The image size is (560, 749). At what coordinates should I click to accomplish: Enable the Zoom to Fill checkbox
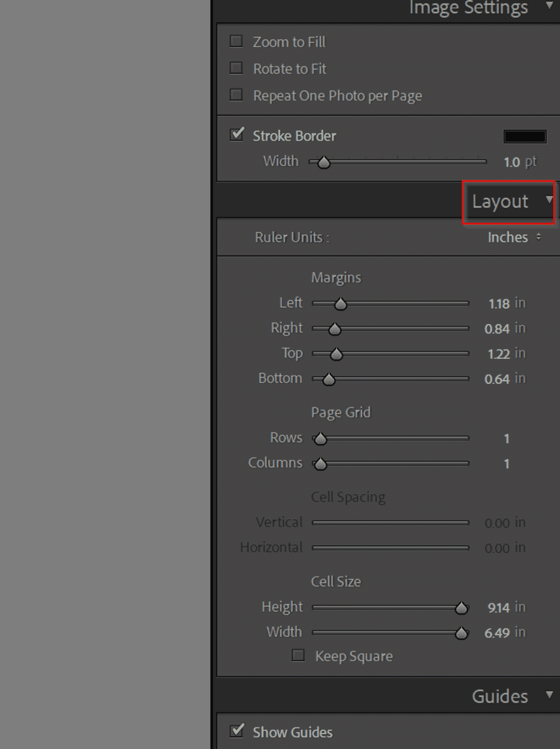236,41
